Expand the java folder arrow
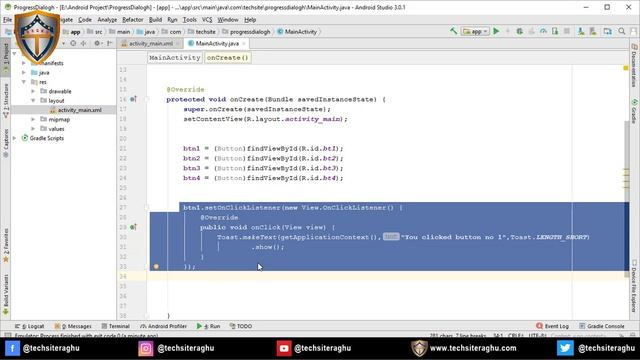The width and height of the screenshot is (640, 360). tap(24, 73)
